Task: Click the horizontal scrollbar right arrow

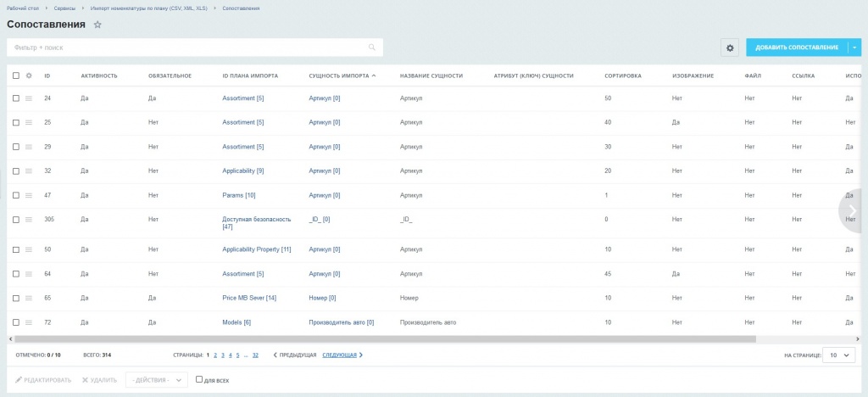Action: [x=858, y=338]
